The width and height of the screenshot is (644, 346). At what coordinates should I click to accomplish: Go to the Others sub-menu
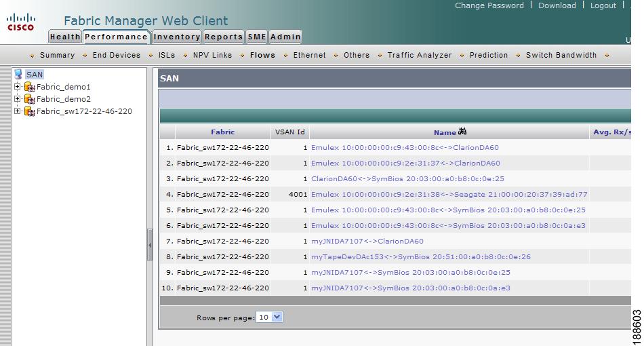point(357,55)
